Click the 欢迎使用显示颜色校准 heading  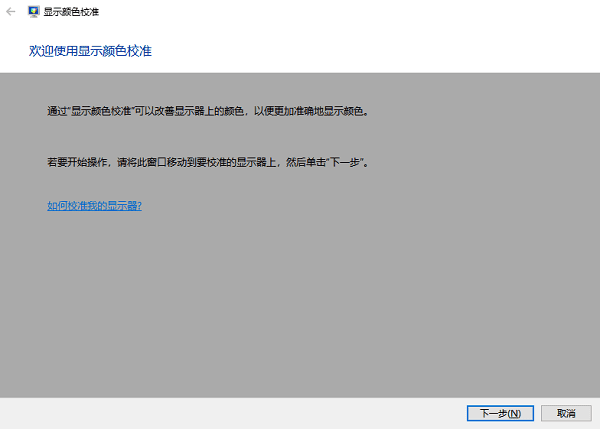90,51
